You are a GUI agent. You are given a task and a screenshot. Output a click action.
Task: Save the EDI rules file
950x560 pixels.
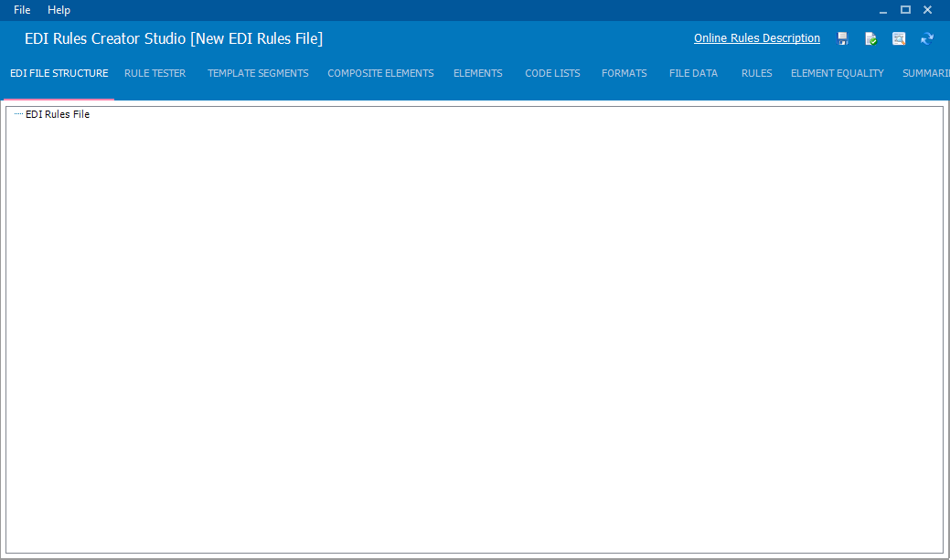pos(842,38)
